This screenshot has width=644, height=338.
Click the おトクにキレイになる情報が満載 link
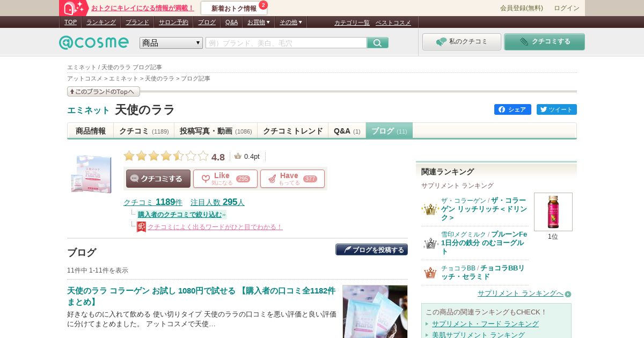point(143,8)
